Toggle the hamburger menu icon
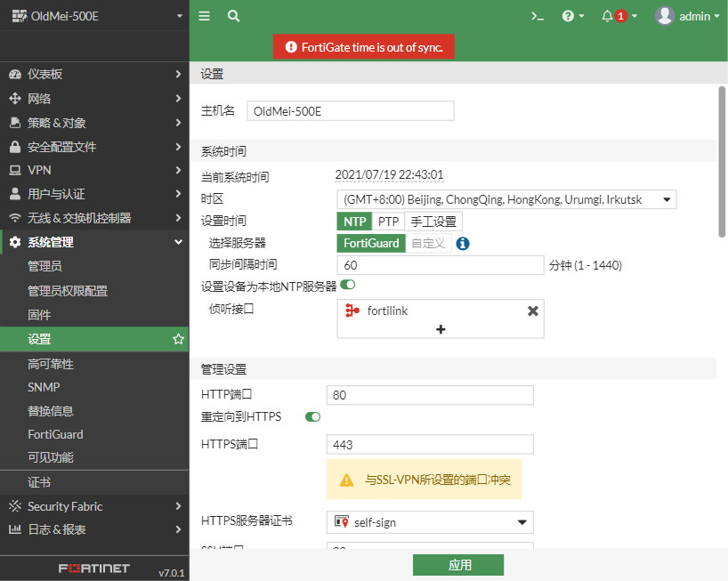Image resolution: width=728 pixels, height=581 pixels. [x=205, y=16]
